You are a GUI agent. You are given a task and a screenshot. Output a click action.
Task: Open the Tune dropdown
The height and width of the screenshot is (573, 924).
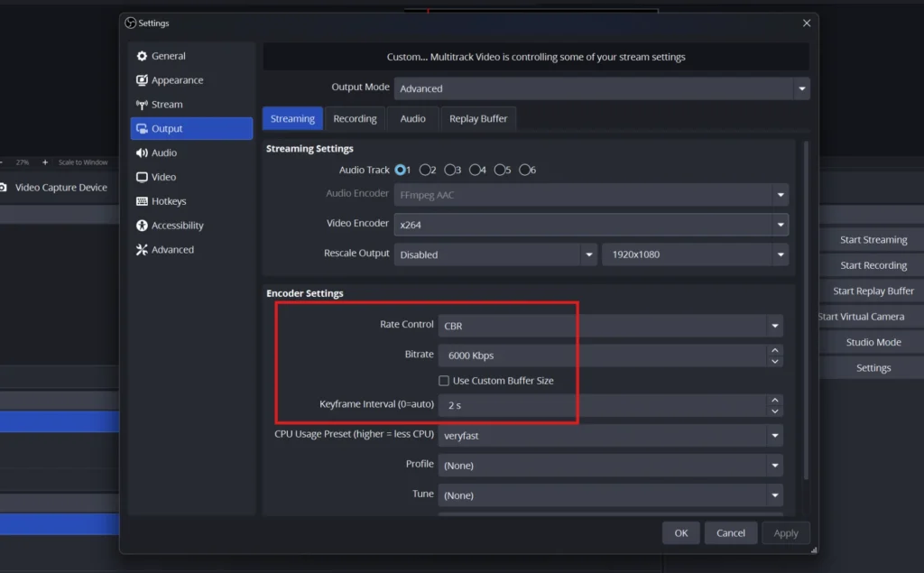pos(611,495)
